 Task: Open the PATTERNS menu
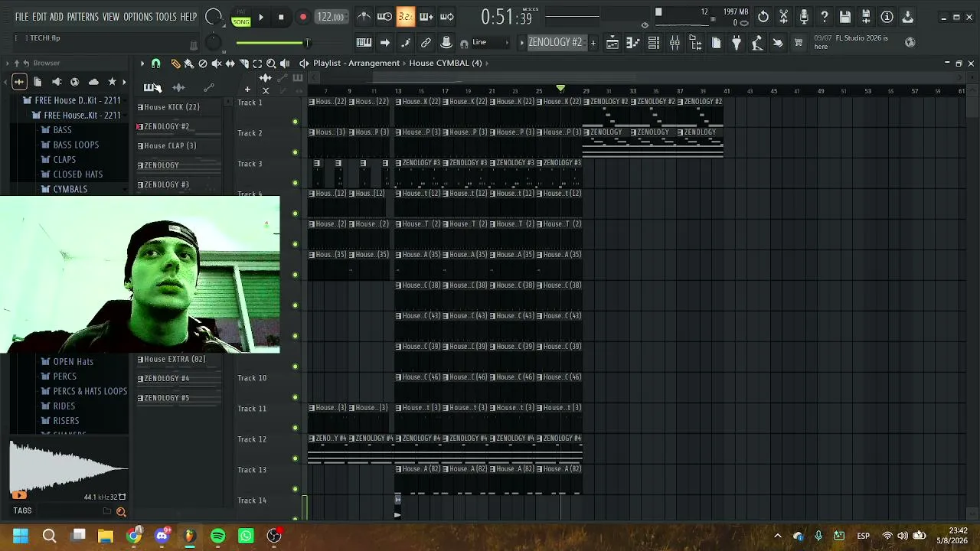(83, 17)
